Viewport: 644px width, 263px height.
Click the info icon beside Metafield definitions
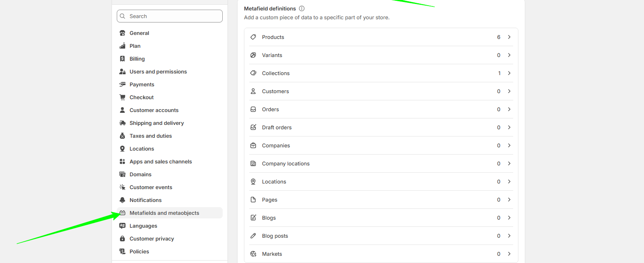[x=302, y=8]
